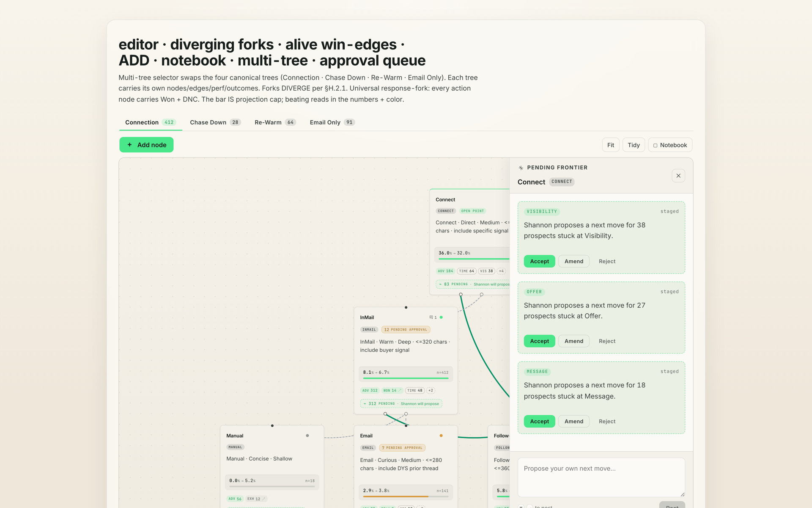Click the 'MESSAGE' tag in third proposal card
Screen dimensions: 812x508
tap(537, 371)
